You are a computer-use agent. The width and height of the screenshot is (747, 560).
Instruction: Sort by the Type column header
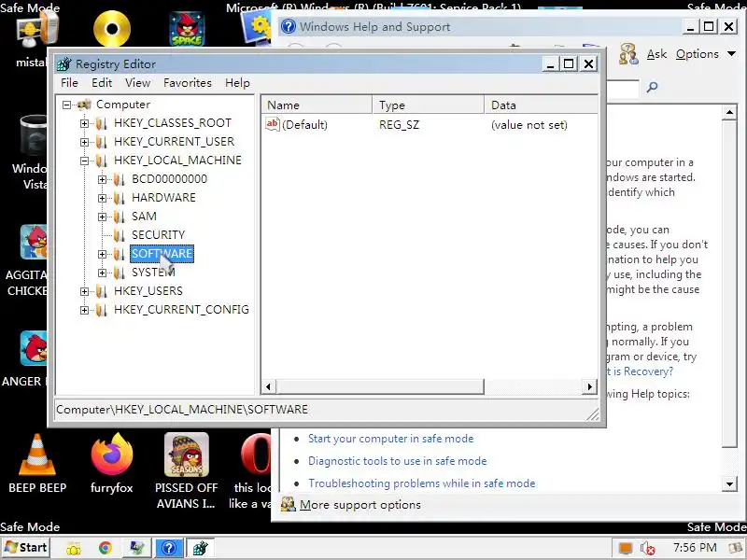point(428,105)
